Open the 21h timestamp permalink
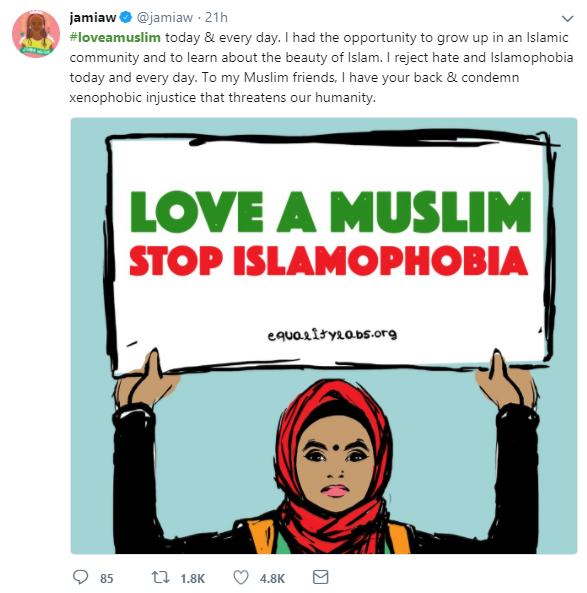 pos(216,17)
